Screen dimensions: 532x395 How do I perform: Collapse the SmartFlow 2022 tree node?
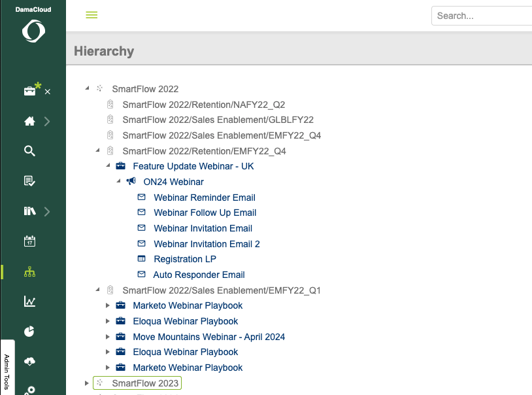87,89
